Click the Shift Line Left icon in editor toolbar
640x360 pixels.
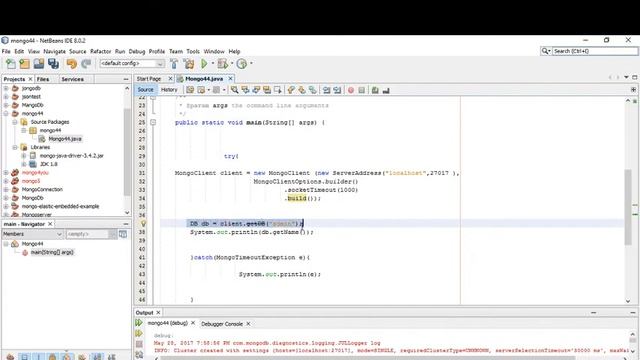point(326,90)
